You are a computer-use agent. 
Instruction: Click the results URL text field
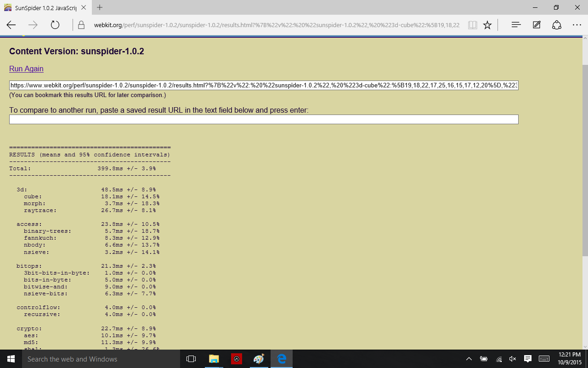click(x=264, y=86)
